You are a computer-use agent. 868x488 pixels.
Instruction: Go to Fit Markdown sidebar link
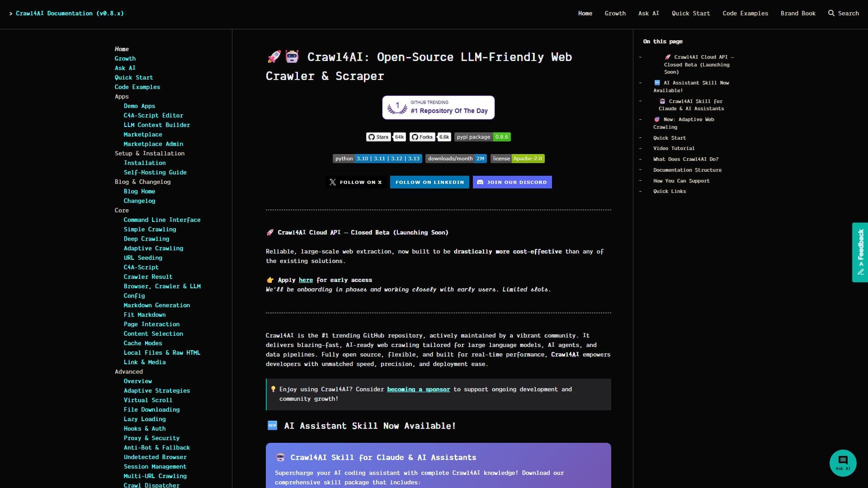tap(145, 315)
